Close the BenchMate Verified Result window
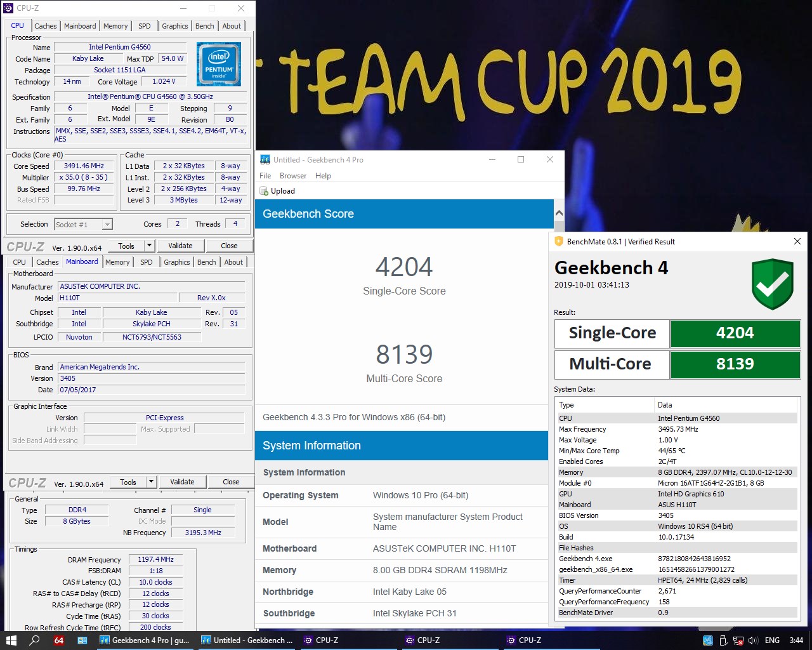The height and width of the screenshot is (650, 812). (797, 241)
